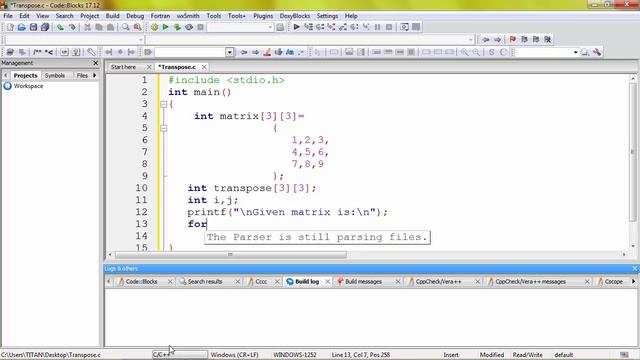Toggle bookmark with red flag icon
640x360 pixels.
click(513, 40)
